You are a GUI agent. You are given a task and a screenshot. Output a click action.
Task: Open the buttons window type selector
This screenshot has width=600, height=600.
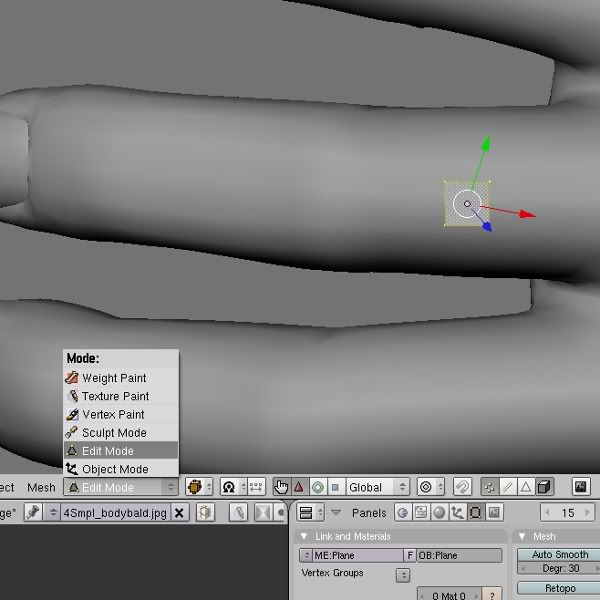pos(311,513)
